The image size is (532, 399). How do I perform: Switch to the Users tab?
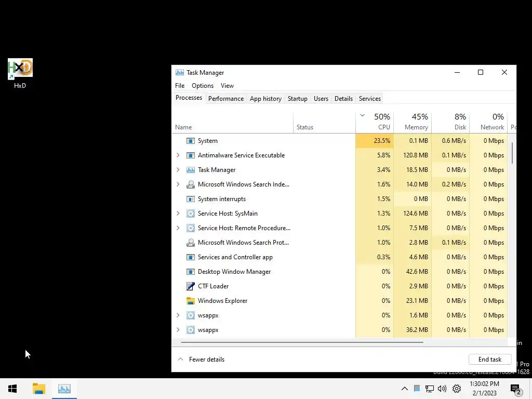[321, 99]
